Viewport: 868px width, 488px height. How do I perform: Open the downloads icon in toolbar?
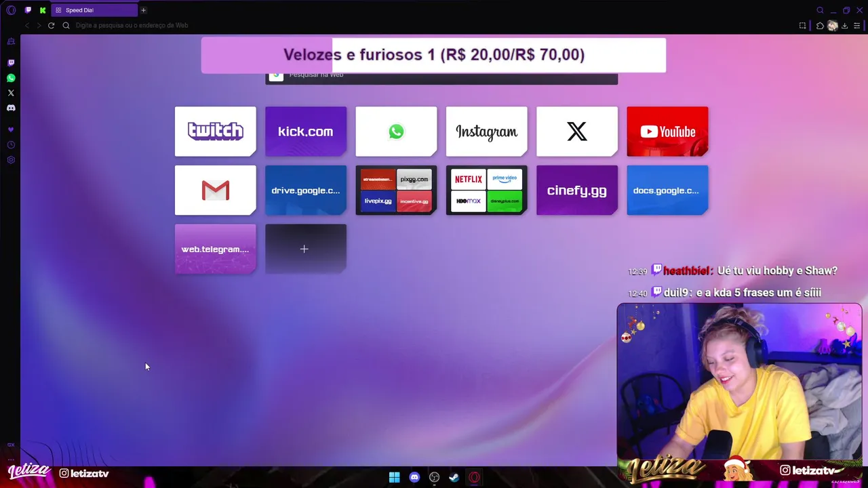tap(845, 26)
